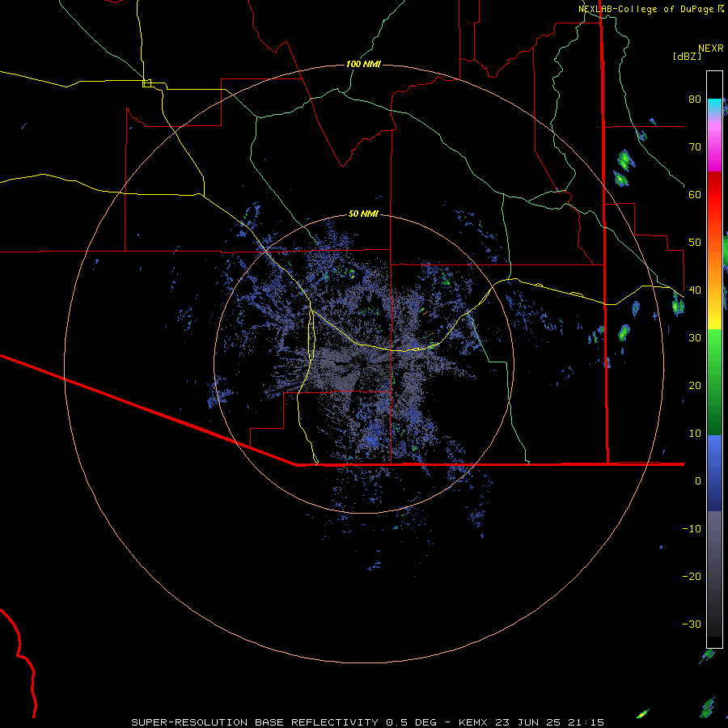Click the 100 NMI range ring label
Viewport: 728px width, 728px height.
(x=363, y=64)
